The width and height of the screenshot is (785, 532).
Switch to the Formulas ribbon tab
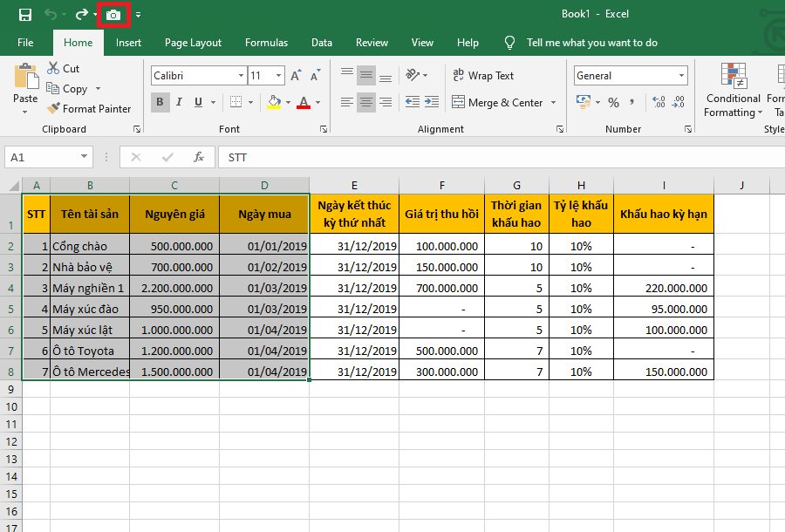[x=266, y=43]
